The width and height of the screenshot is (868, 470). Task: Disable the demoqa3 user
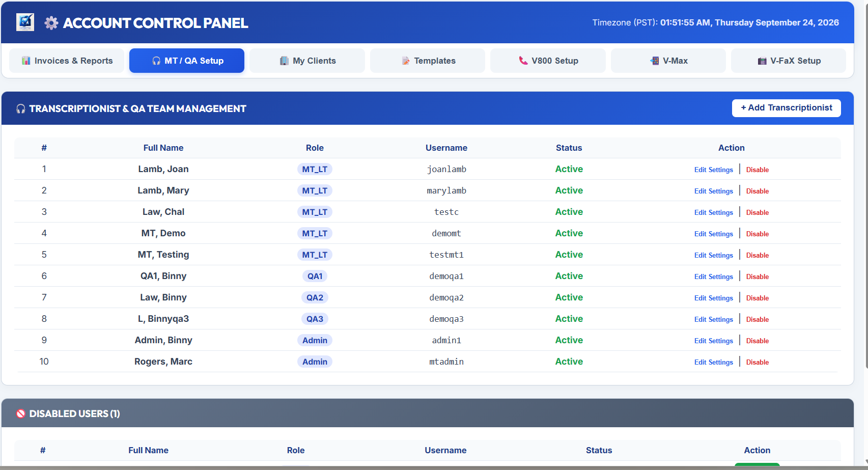758,319
